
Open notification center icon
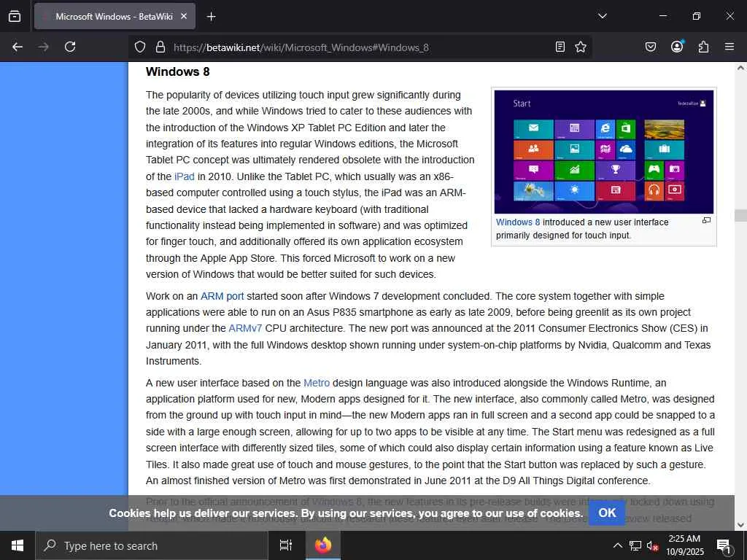pos(724,545)
